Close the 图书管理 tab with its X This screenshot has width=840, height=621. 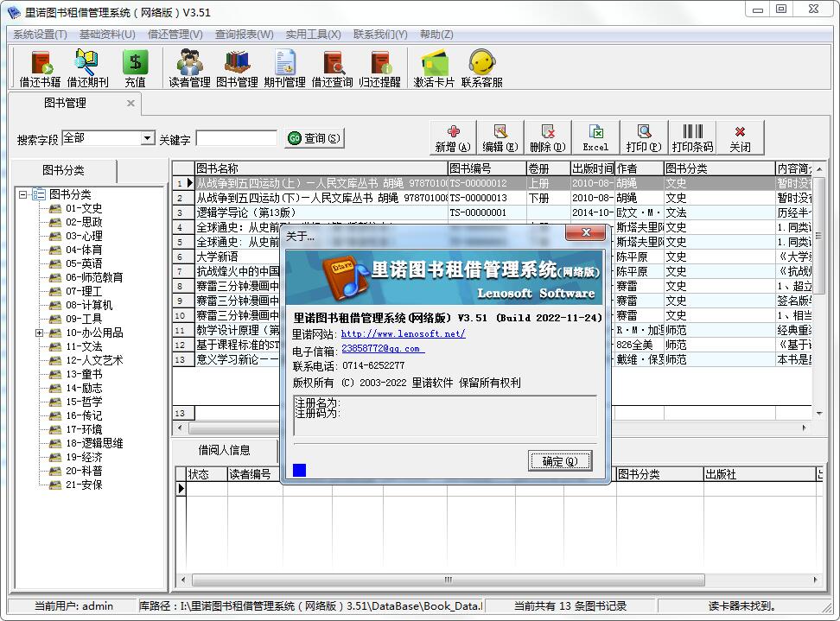(x=130, y=103)
